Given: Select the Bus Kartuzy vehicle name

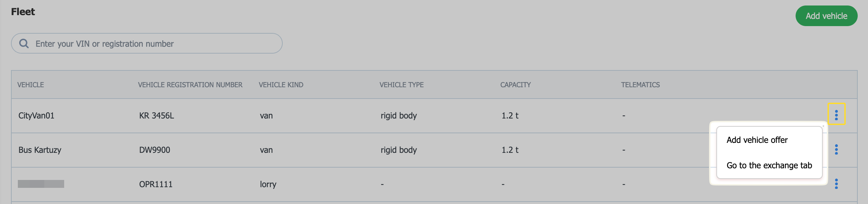Looking at the screenshot, I should point(40,150).
